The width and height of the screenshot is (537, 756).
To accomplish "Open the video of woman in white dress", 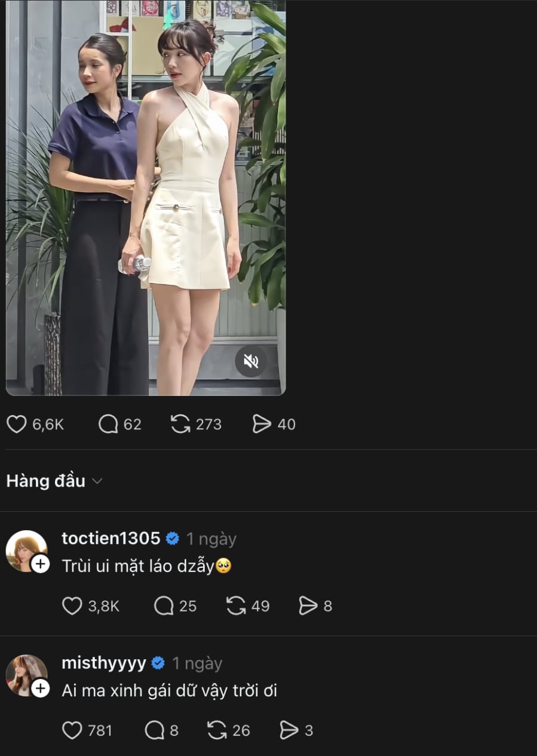I will 146,197.
